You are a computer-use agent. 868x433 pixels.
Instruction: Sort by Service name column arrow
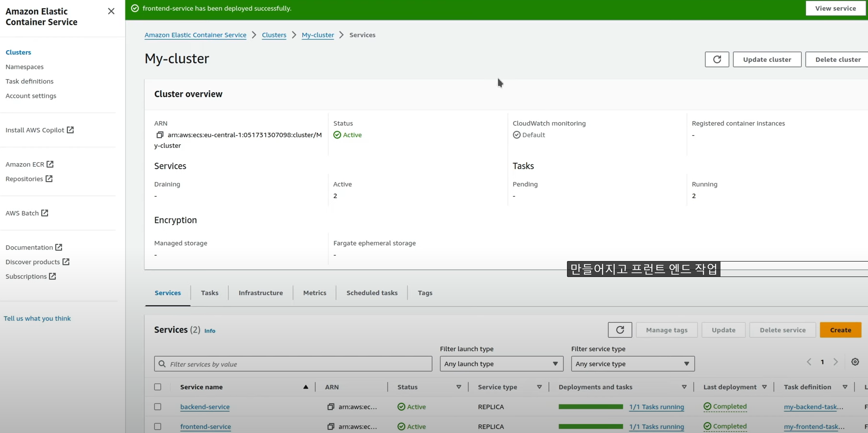306,387
